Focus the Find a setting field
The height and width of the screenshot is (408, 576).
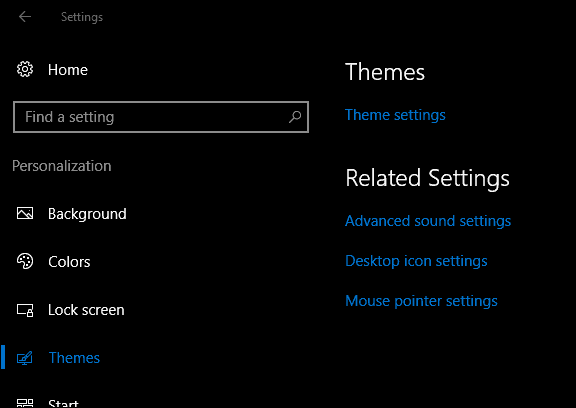161,117
